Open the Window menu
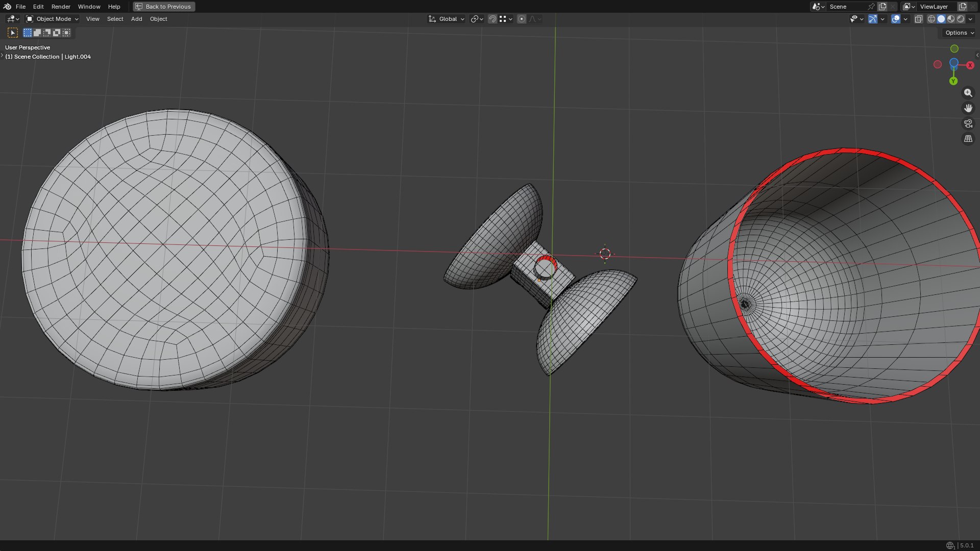The height and width of the screenshot is (551, 980). [x=89, y=7]
